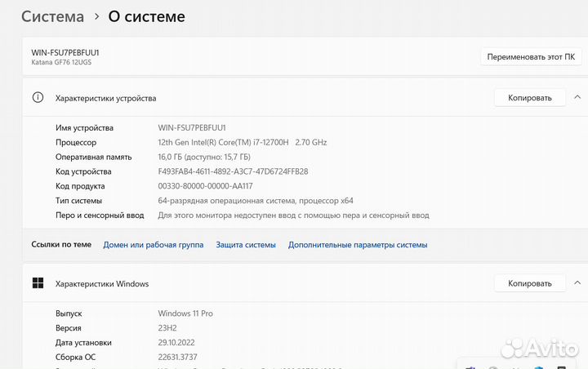Click the Оперативная память label
The height and width of the screenshot is (369, 588).
coord(93,157)
